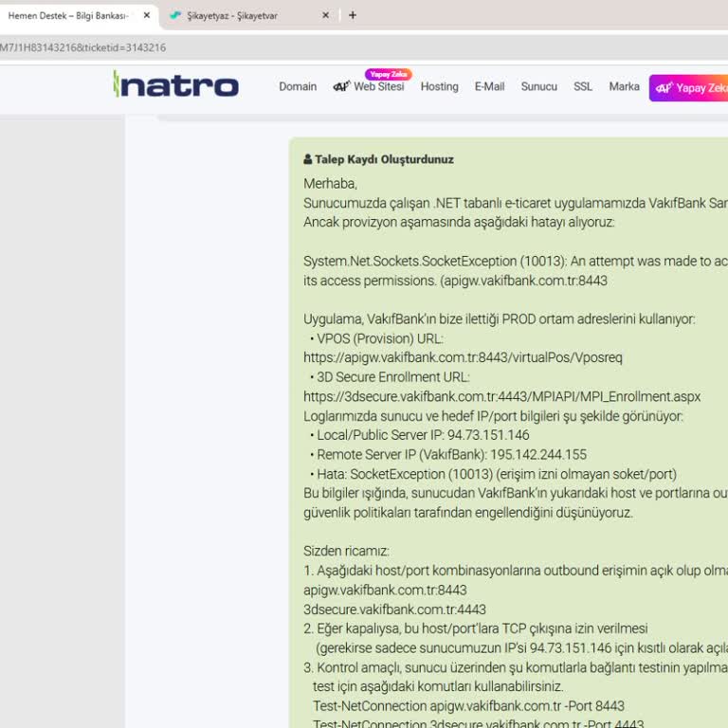Open the Hosting menu
This screenshot has width=728, height=728.
click(x=439, y=87)
